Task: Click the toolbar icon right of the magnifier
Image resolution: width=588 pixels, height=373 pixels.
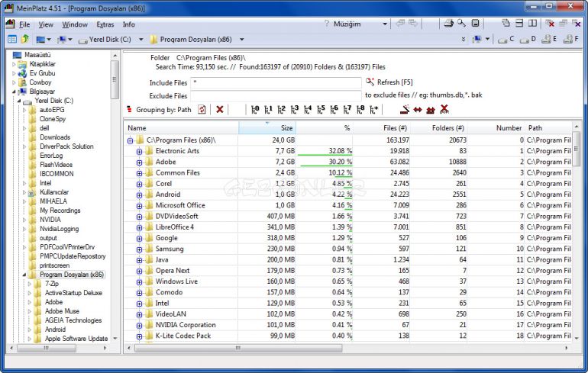Action: click(475, 24)
